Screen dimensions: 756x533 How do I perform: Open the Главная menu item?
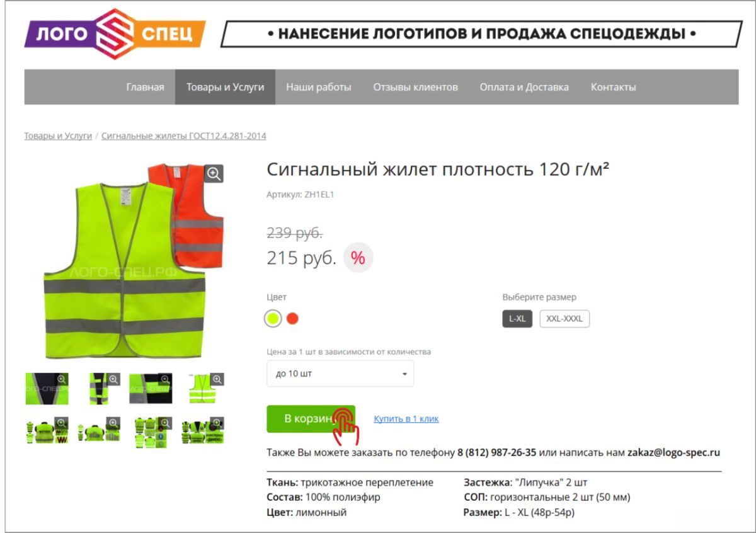point(145,87)
